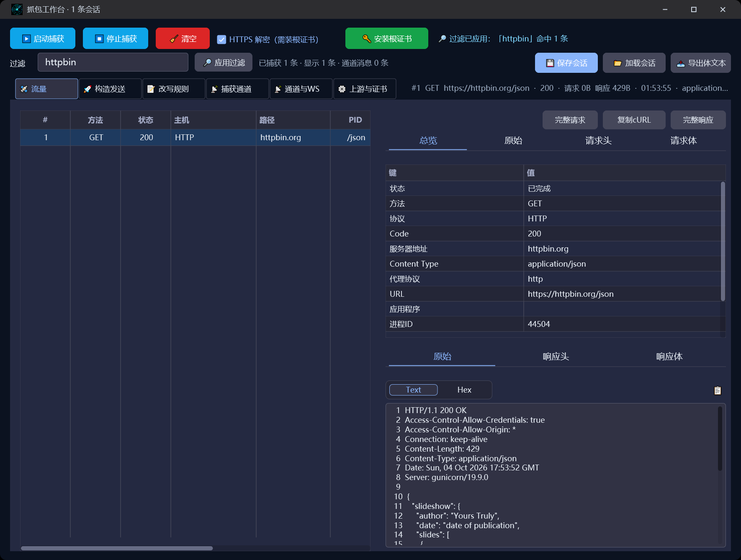
Task: Save the session using 保存会话
Action: (566, 63)
